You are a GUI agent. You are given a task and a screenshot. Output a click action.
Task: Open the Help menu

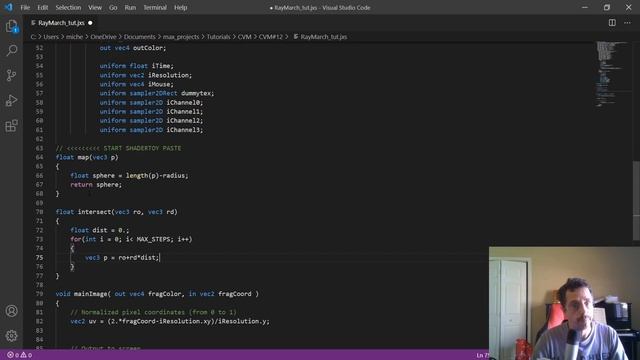[x=180, y=7]
